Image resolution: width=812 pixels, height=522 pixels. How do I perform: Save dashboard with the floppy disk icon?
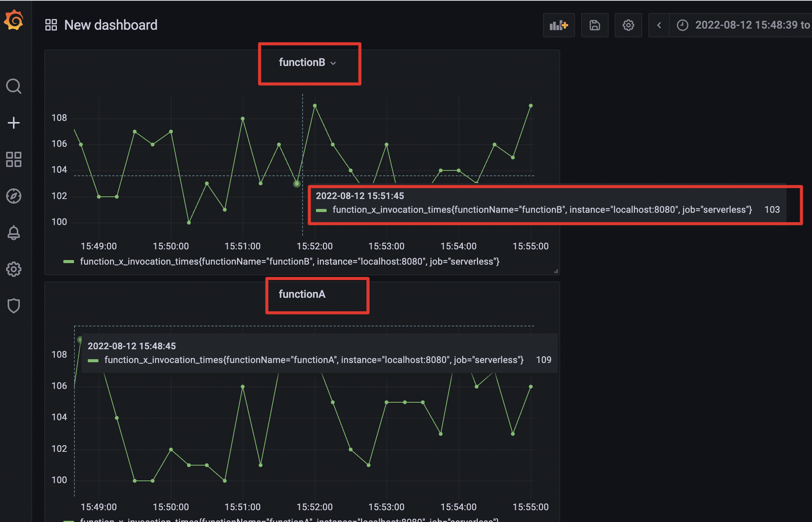pyautogui.click(x=594, y=25)
